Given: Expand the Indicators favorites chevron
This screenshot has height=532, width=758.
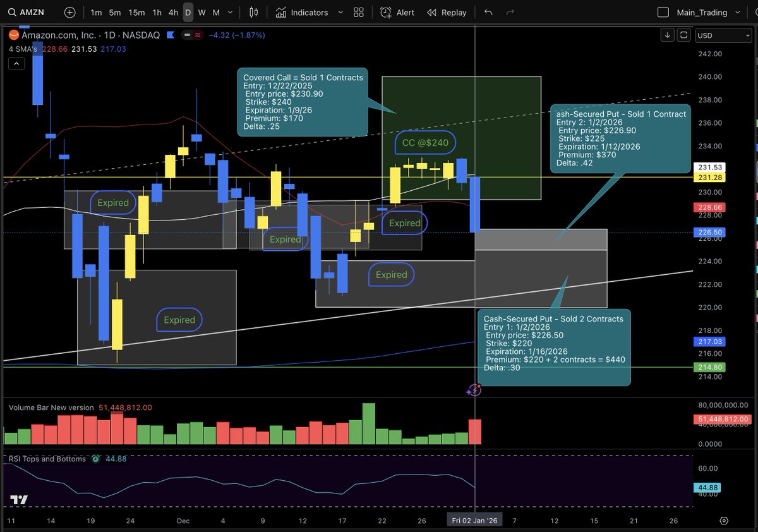Looking at the screenshot, I should [x=341, y=13].
